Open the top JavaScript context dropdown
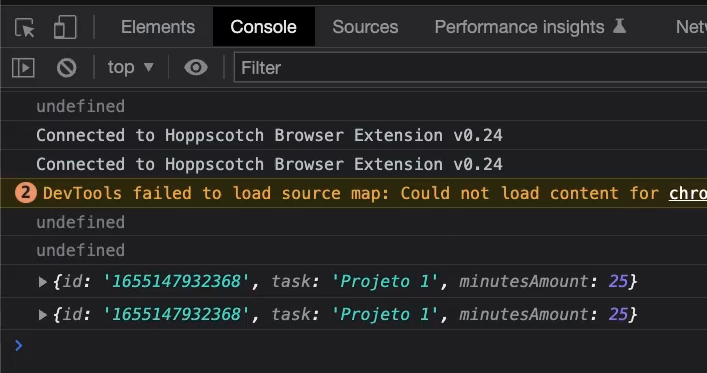Image resolution: width=707 pixels, height=373 pixels. click(130, 68)
